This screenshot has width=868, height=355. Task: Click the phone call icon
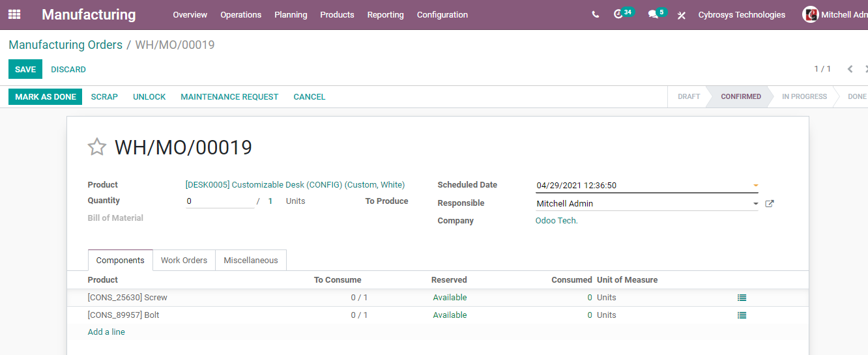tap(596, 14)
